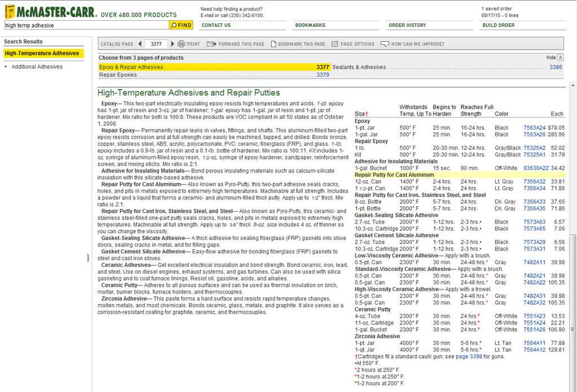This screenshot has height=392, width=577.
Task: Click into the catalog page number field
Action: [x=156, y=44]
